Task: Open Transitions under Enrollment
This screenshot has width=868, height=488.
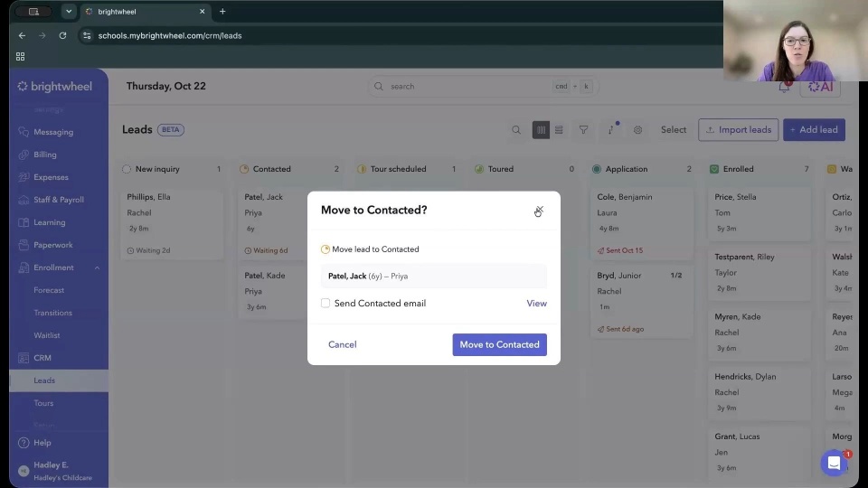Action: pos(52,313)
